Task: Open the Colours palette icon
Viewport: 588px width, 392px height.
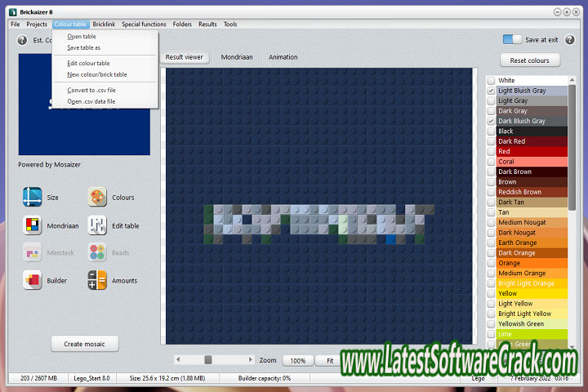Action: [97, 197]
